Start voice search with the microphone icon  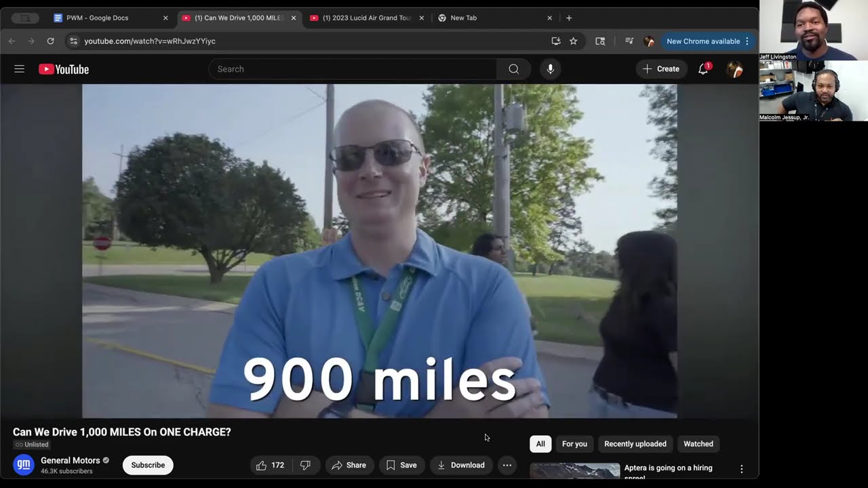click(550, 69)
